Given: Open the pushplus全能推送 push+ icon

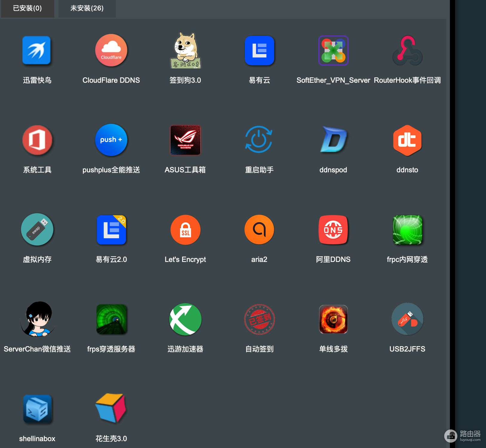Looking at the screenshot, I should coord(111,140).
